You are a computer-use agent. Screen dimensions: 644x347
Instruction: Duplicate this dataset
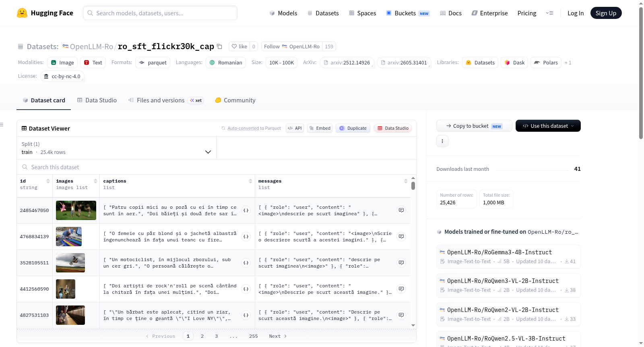pos(353,128)
